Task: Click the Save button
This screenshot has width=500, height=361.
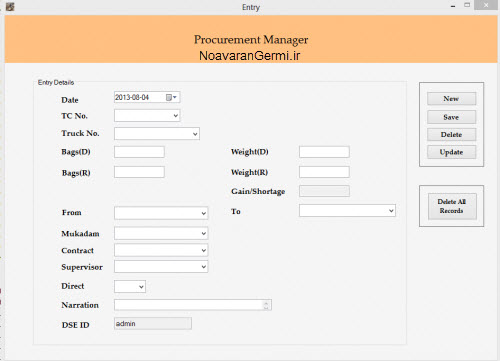Action: 451,117
